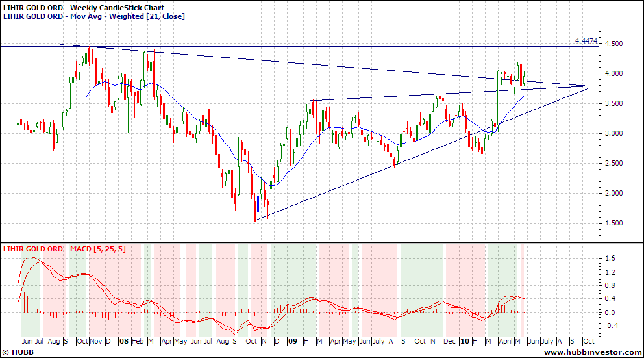Click the 'LIHIR GOLD ORD - MACD [5, 25, 5]' label
The image size is (644, 358).
click(64, 249)
